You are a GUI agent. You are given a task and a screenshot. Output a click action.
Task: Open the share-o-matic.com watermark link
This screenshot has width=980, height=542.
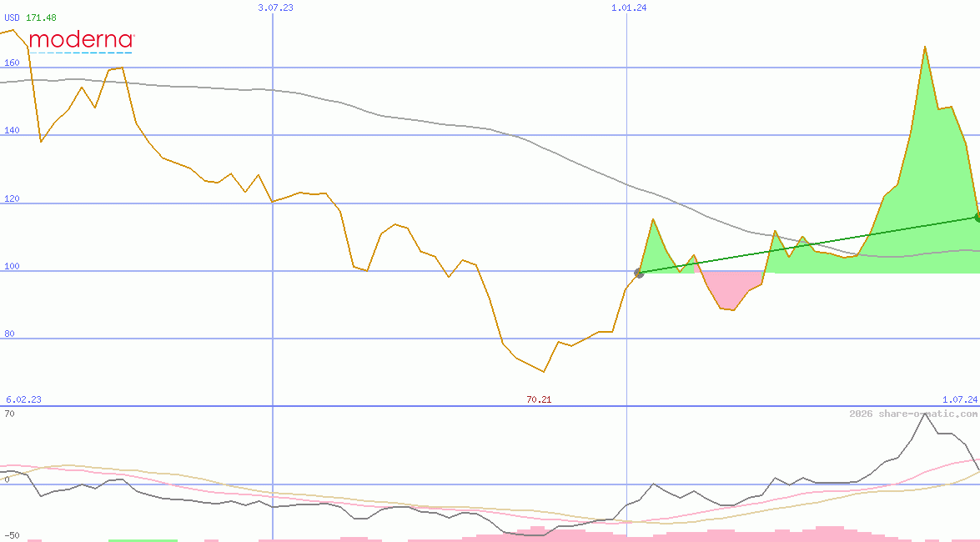913,414
